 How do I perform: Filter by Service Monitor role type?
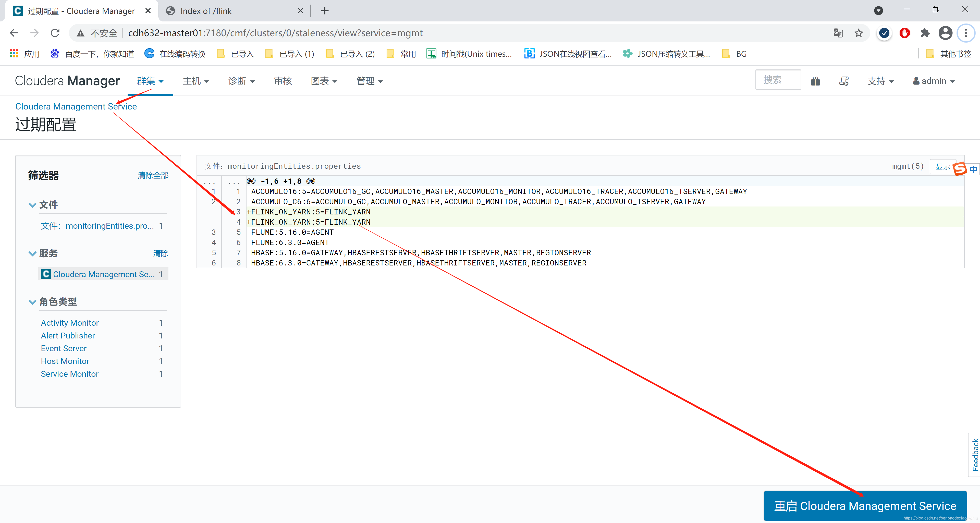point(70,374)
